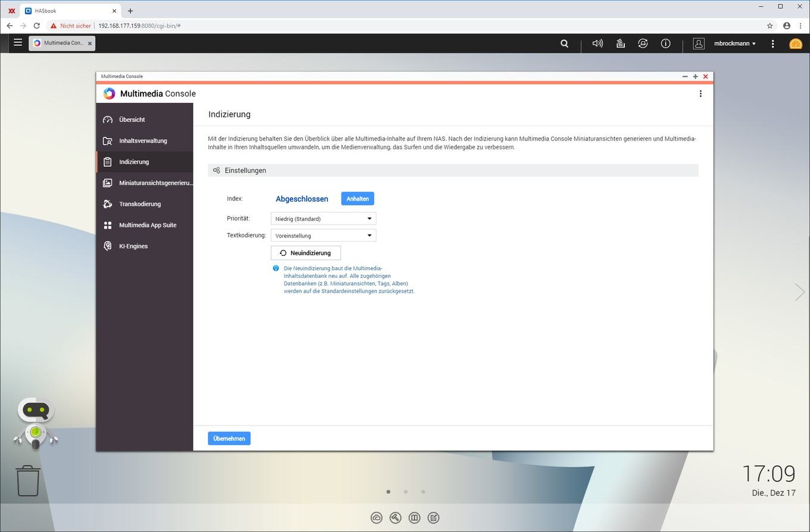The height and width of the screenshot is (532, 810).
Task: Open event notifications info icon
Action: (665, 43)
